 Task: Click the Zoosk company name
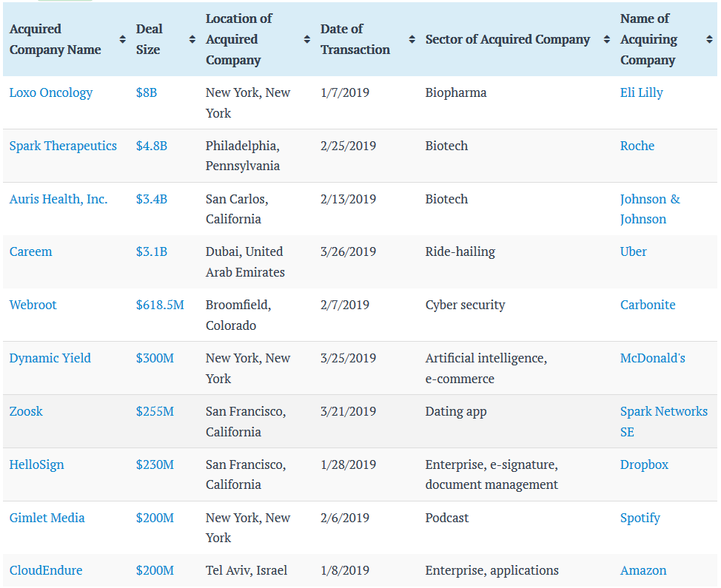coord(26,411)
